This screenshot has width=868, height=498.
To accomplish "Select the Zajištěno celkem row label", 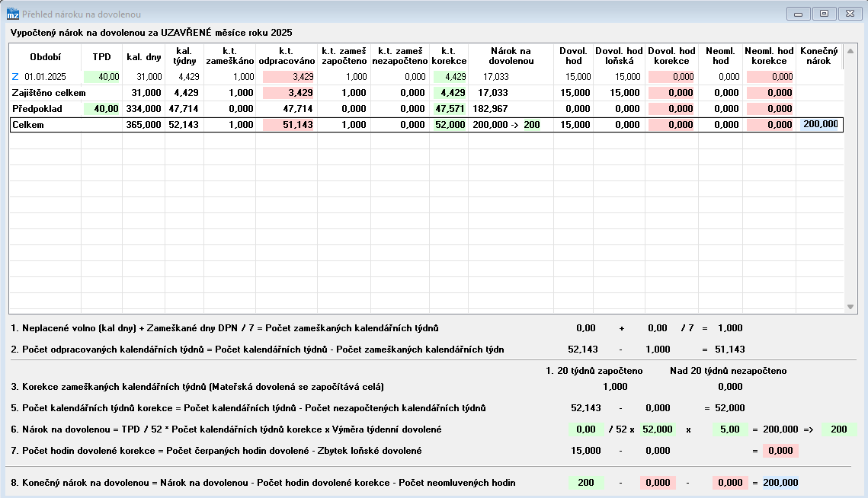I will (47, 93).
